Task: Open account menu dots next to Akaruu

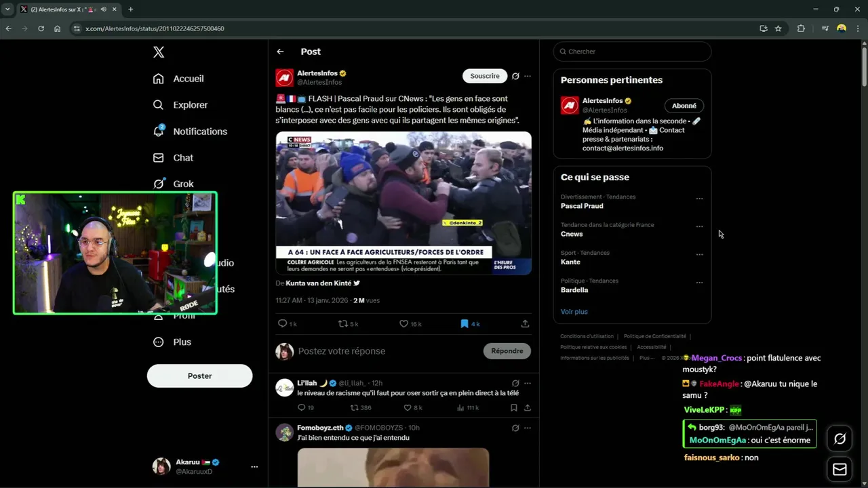Action: pos(254,467)
